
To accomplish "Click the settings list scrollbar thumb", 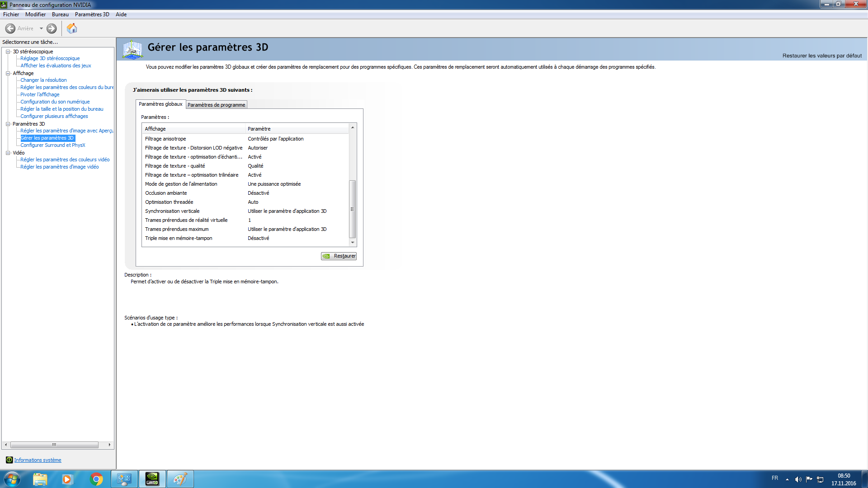I will click(x=353, y=209).
